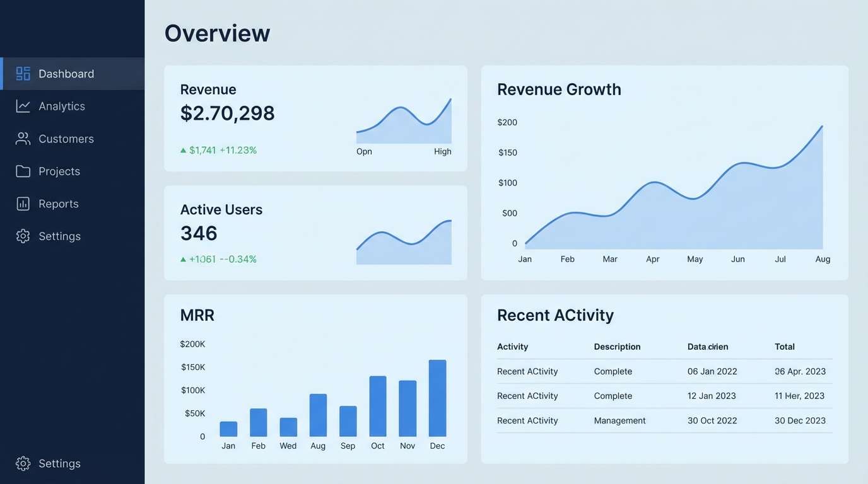The image size is (868, 484).
Task: Click the Settings gear icon in sidebar
Action: (x=23, y=236)
